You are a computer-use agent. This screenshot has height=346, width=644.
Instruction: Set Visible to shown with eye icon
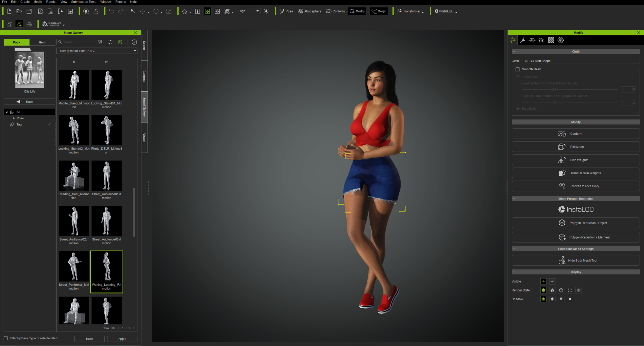click(544, 282)
